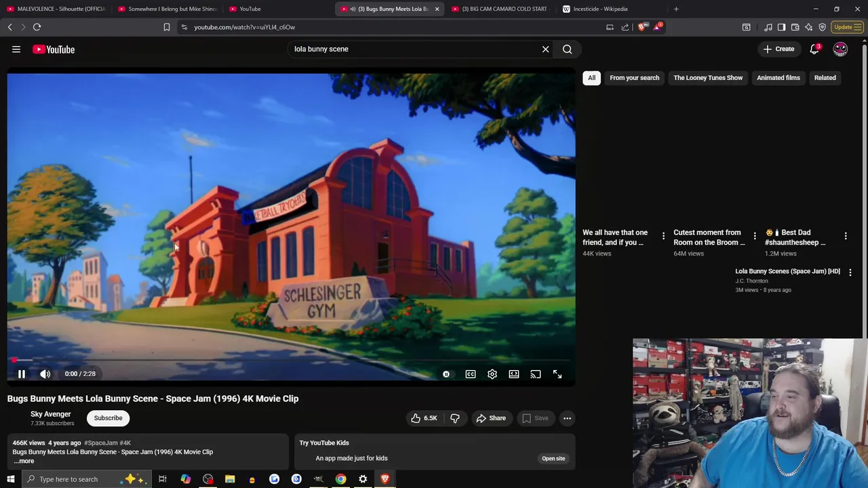868x488 pixels.
Task: Open Sky Avenger channel name link
Action: (50, 414)
